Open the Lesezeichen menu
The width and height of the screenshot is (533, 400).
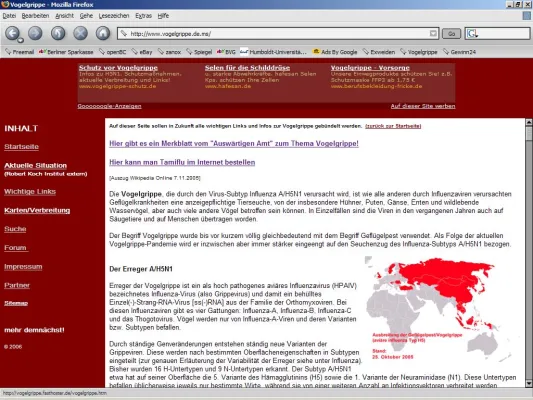pos(114,16)
